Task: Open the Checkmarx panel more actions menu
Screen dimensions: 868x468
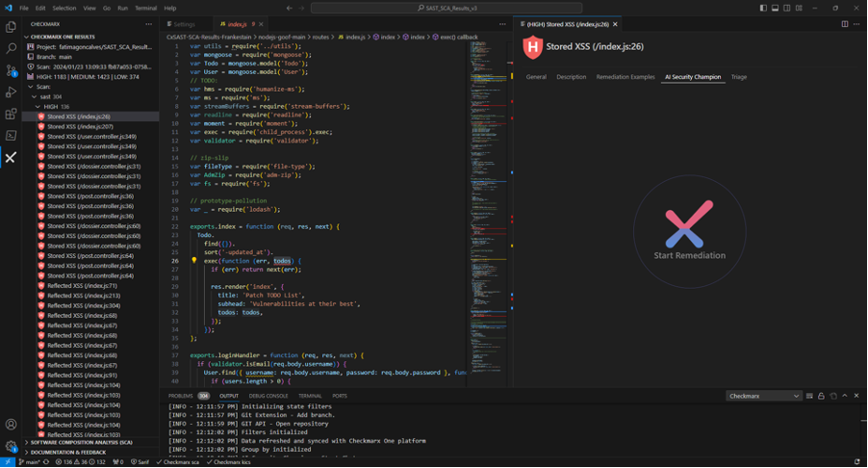Action: coord(148,24)
